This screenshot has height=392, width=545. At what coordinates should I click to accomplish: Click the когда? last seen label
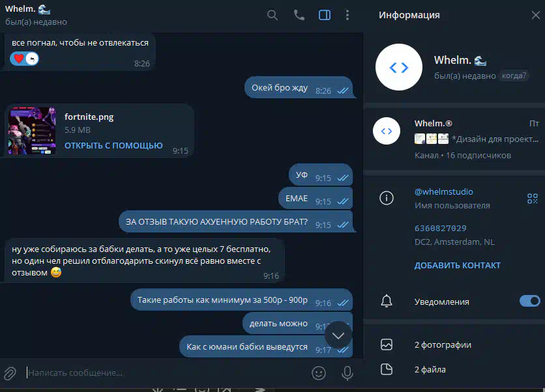click(x=514, y=76)
